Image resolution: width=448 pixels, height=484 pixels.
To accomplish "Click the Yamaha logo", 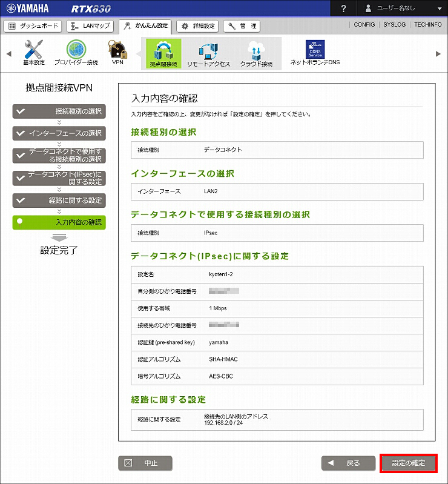I will click(x=28, y=8).
